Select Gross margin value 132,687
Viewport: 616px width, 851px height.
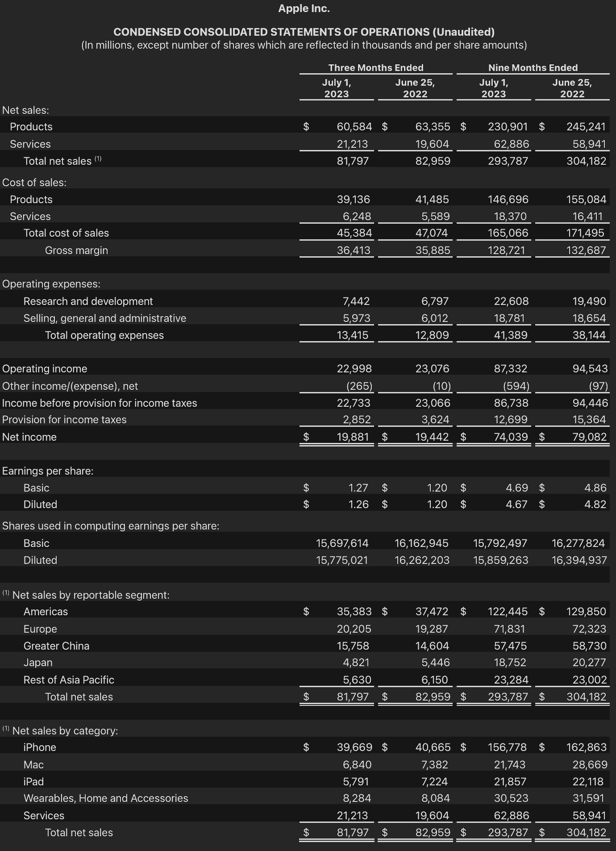(587, 250)
